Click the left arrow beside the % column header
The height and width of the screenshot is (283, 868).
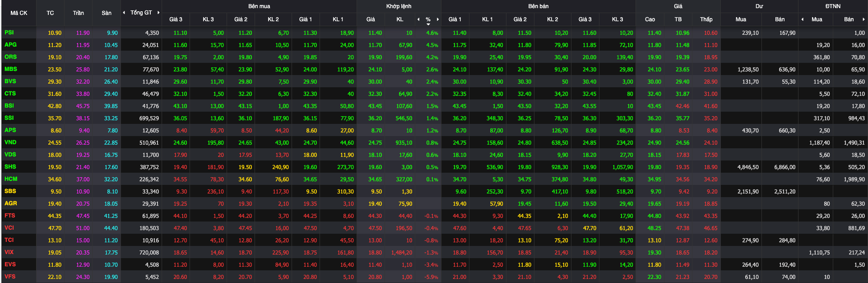(x=418, y=19)
